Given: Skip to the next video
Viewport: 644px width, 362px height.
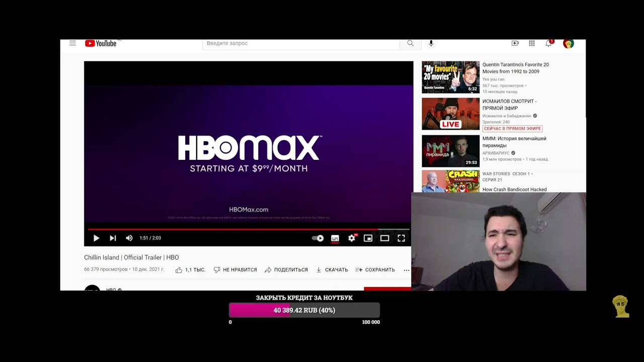Looking at the screenshot, I should [x=113, y=238].
